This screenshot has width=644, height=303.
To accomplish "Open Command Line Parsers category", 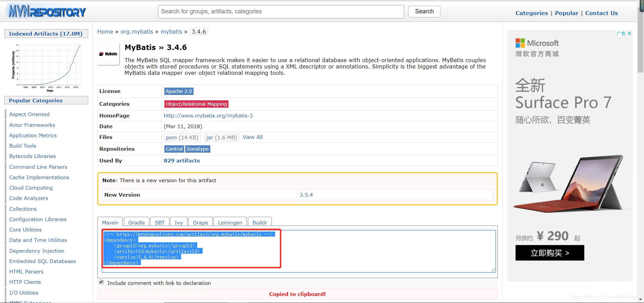I will click(38, 167).
